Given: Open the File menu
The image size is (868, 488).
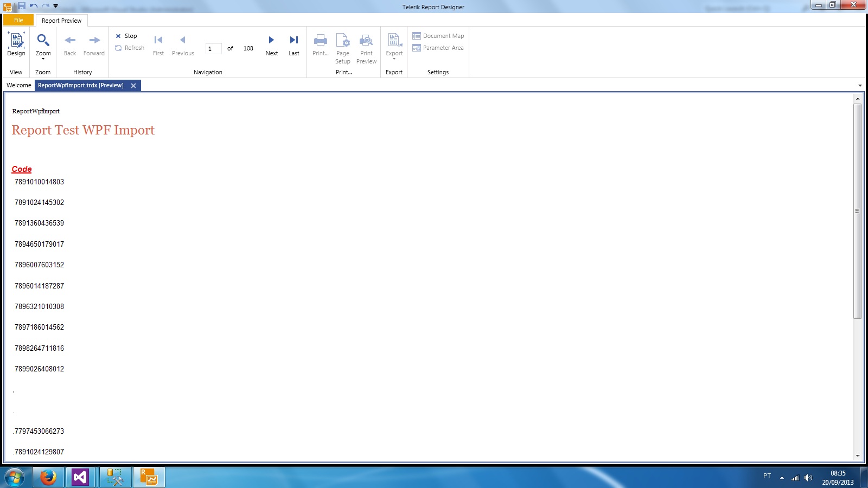Looking at the screenshot, I should click(18, 20).
